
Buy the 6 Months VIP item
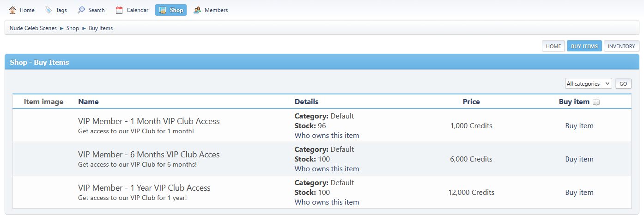pos(579,159)
